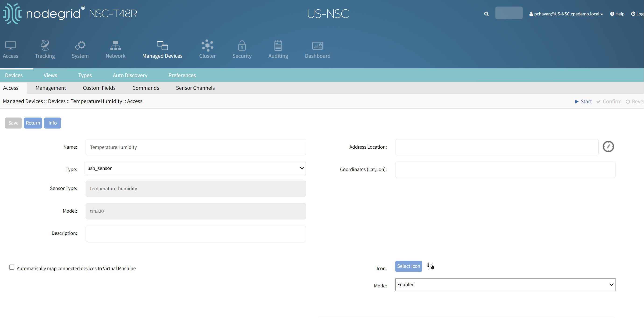This screenshot has width=644, height=322.
Task: Click the Save button
Action: (x=13, y=123)
